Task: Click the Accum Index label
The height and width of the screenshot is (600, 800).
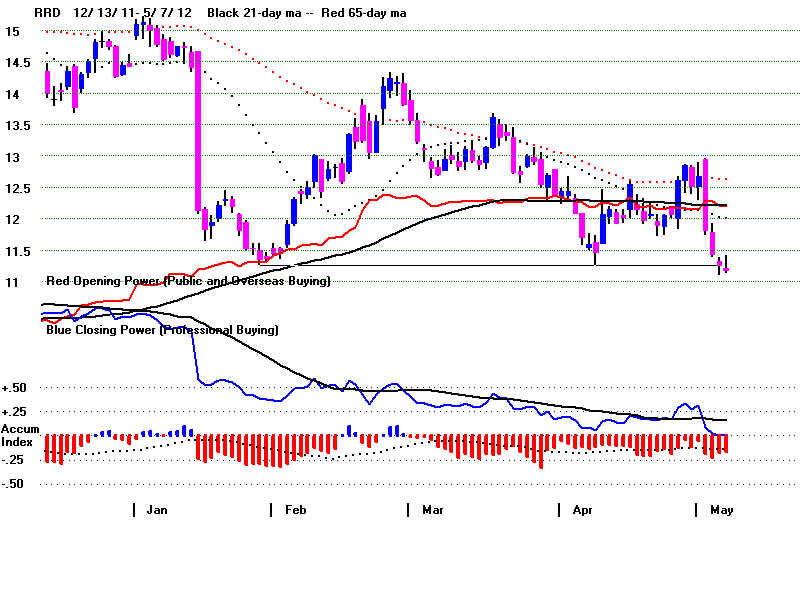Action: coord(20,435)
